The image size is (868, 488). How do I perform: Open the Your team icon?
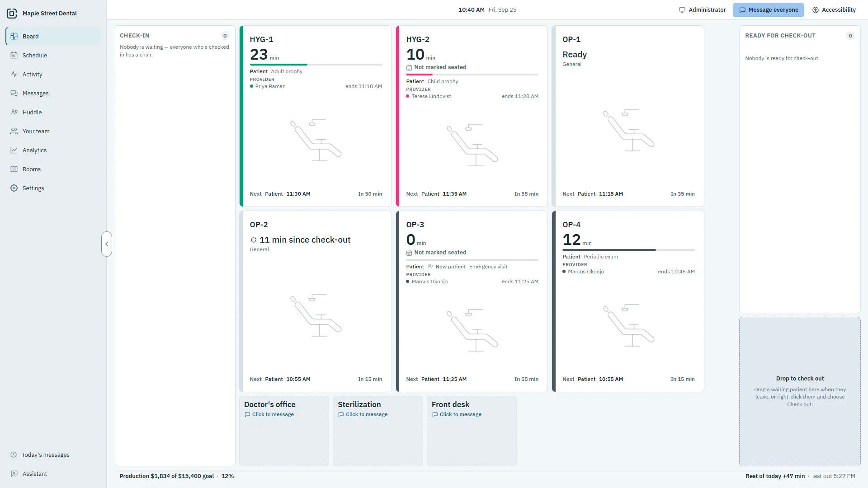coord(14,131)
